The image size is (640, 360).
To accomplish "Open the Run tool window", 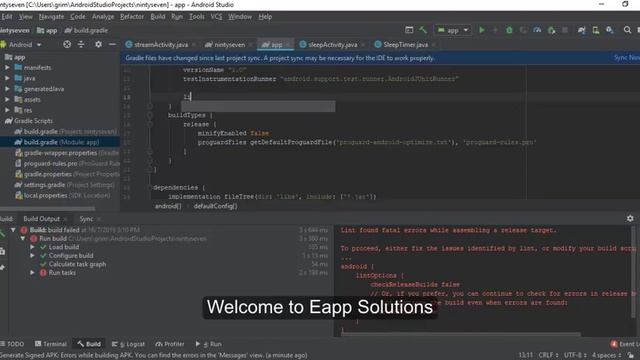I will 209,344.
